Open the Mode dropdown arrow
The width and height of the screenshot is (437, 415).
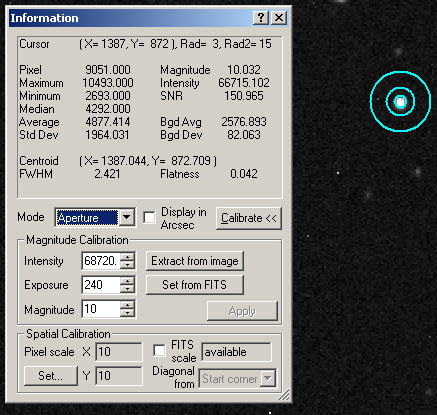click(127, 218)
